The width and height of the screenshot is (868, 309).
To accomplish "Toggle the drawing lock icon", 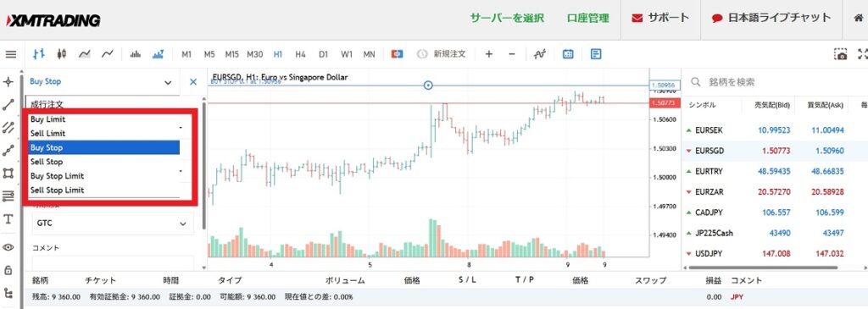I will click(x=8, y=270).
